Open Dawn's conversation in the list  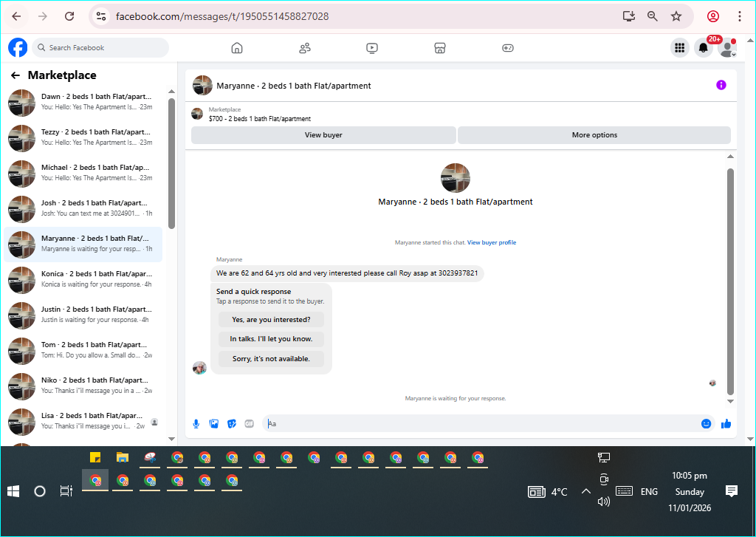[83, 102]
